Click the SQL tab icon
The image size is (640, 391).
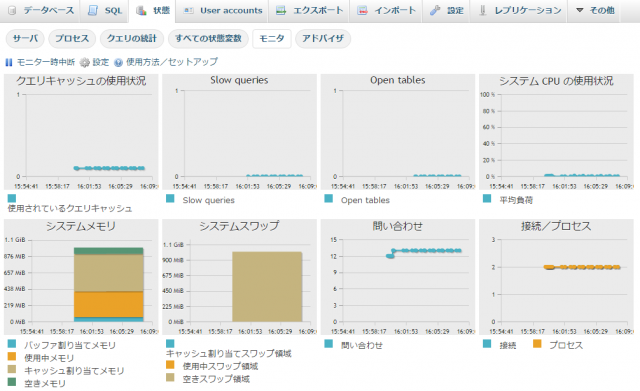(93, 11)
